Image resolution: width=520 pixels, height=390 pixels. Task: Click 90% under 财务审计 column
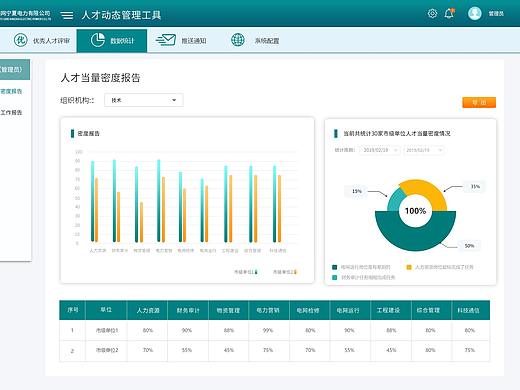(187, 330)
